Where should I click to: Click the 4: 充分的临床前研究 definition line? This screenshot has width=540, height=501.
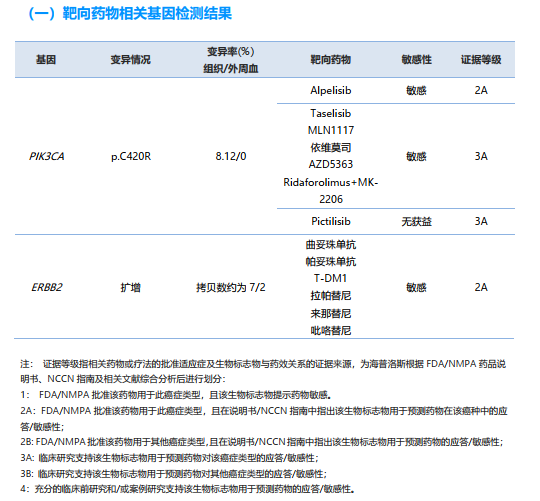pos(187,489)
